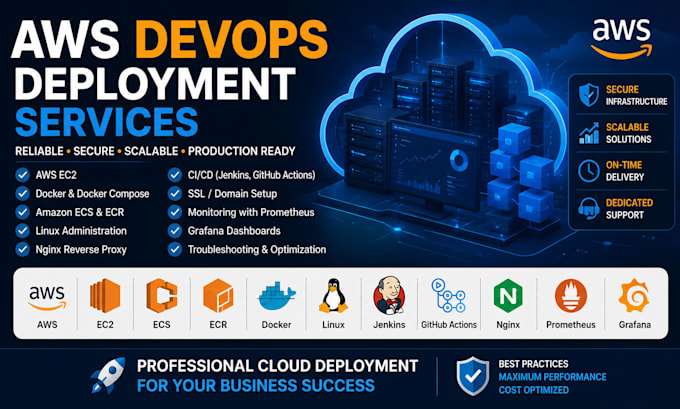The width and height of the screenshot is (680, 409).
Task: Click the rocket icon in the footer
Action: [108, 375]
